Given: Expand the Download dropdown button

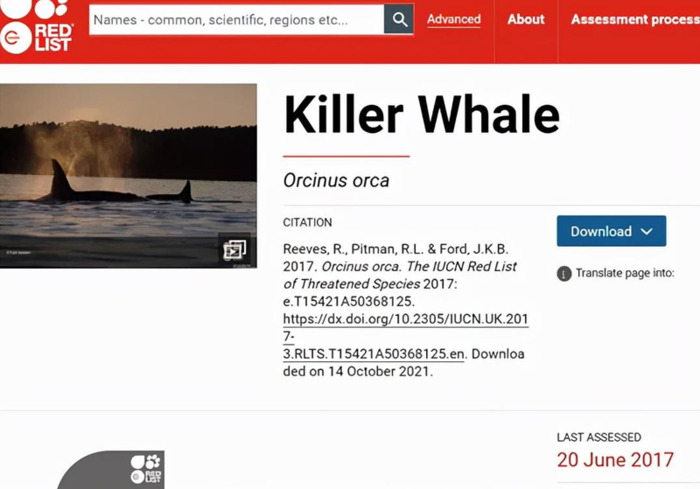Looking at the screenshot, I should (611, 231).
